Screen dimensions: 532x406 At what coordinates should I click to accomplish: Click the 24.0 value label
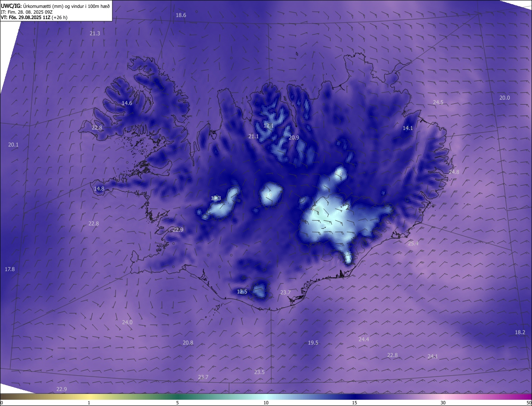127,322
